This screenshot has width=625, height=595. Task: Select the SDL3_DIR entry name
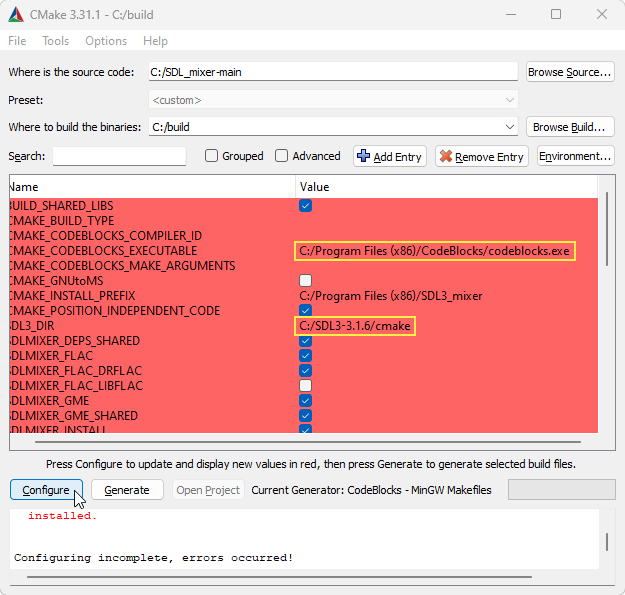pos(32,326)
